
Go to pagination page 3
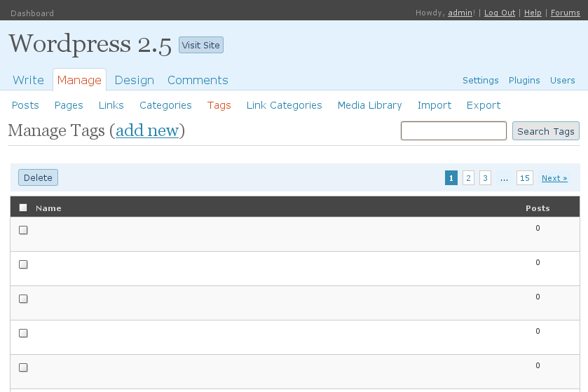tap(485, 178)
